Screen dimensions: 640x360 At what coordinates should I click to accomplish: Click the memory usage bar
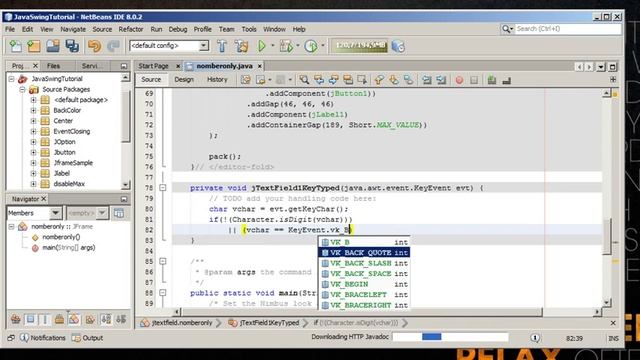click(360, 46)
